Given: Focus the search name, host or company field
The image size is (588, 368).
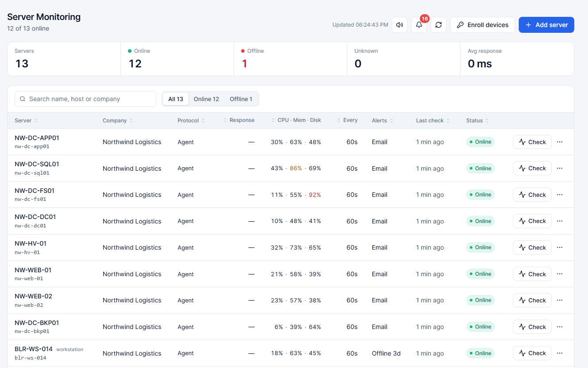Looking at the screenshot, I should 85,99.
